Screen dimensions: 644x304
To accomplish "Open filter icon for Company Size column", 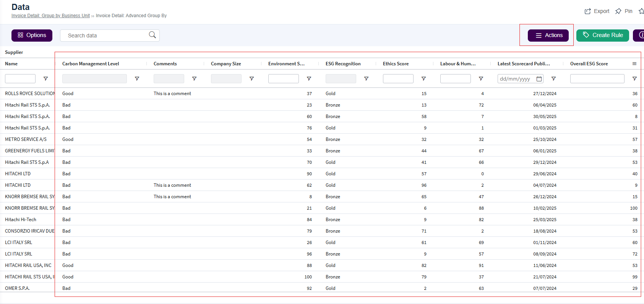I will point(251,79).
